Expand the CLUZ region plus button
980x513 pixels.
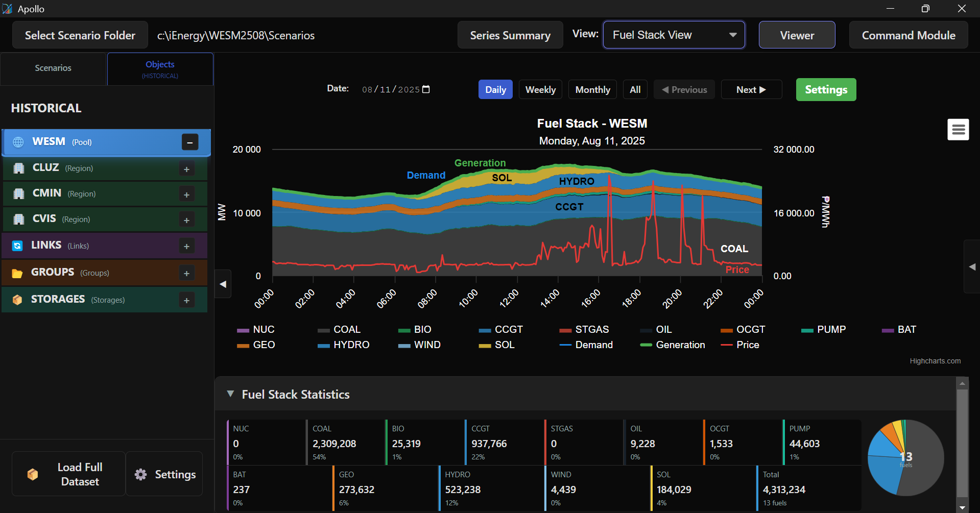click(x=186, y=169)
